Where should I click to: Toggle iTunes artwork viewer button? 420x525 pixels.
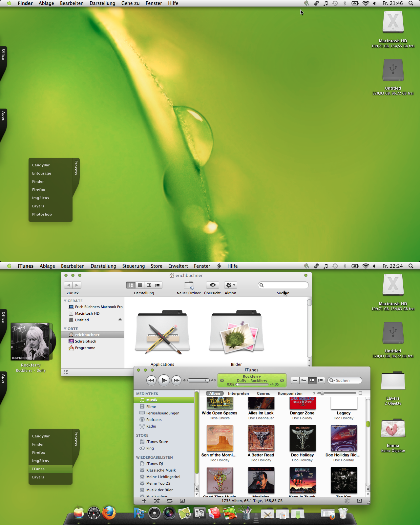pyautogui.click(x=182, y=501)
